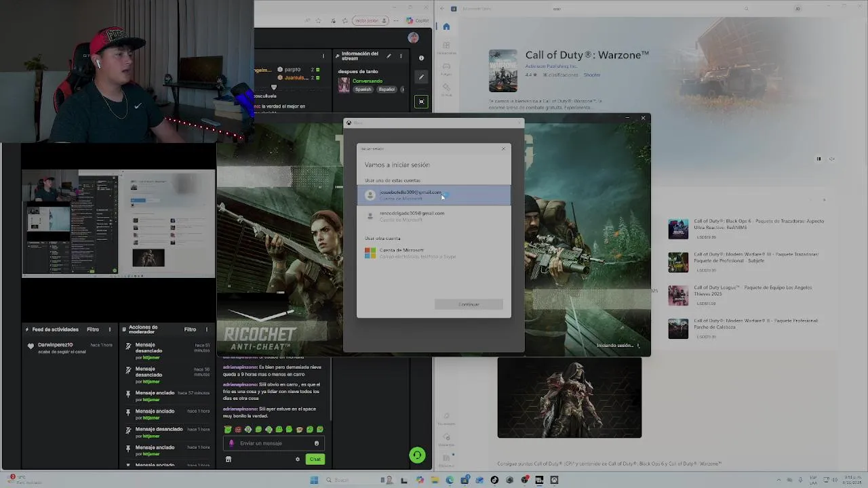Open the user avatar in stream dashboard
This screenshot has height=488, width=868.
coord(413,38)
